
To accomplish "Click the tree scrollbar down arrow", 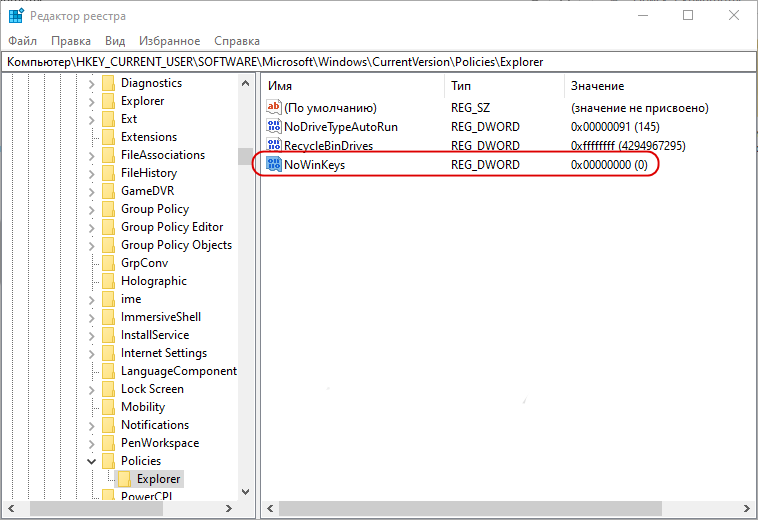I will point(246,492).
